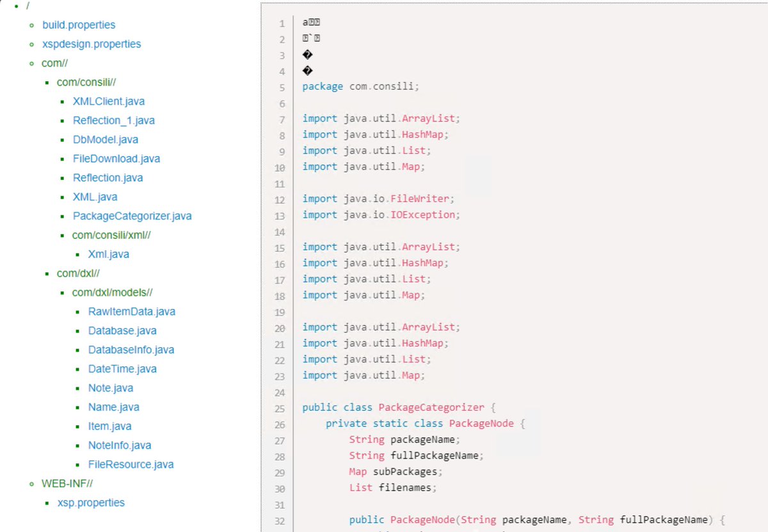Click 'private static class PackageNode {' line
The image size is (768, 532).
[426, 423]
